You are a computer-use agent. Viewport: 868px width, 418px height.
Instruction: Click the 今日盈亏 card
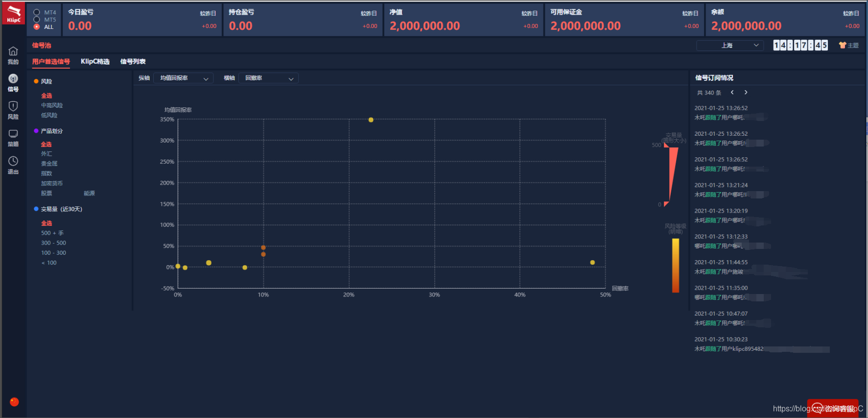(142, 20)
